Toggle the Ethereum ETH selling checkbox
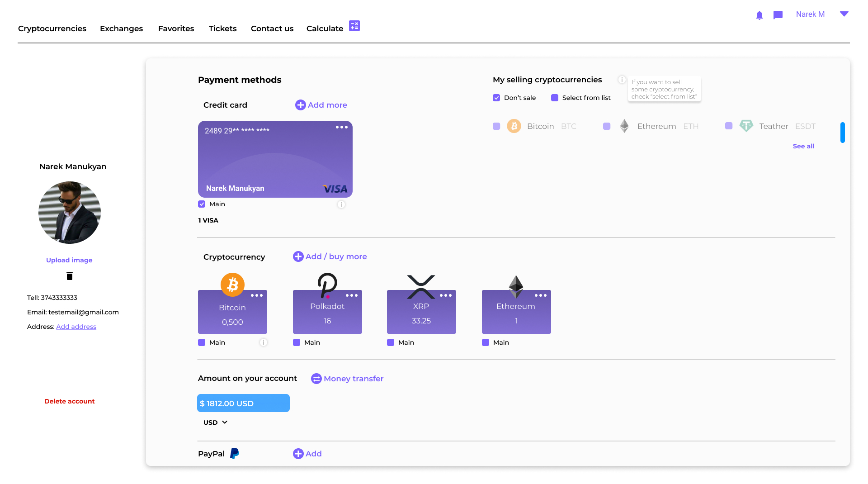This screenshot has height=484, width=868. [607, 126]
